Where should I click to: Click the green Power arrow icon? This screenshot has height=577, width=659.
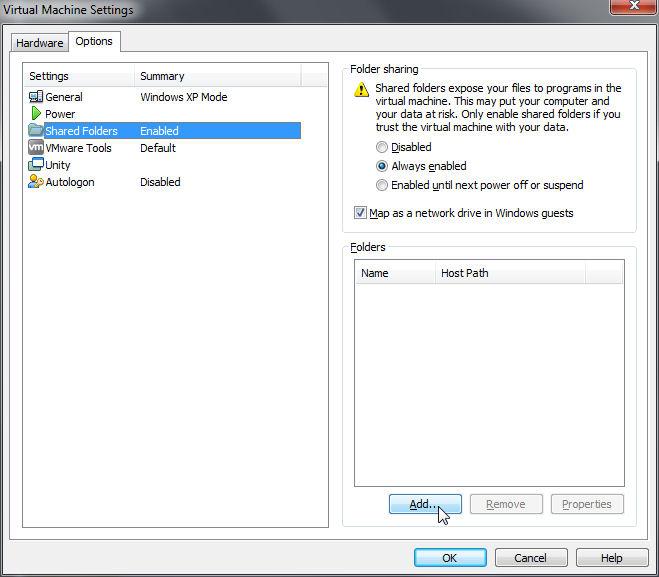[x=36, y=114]
